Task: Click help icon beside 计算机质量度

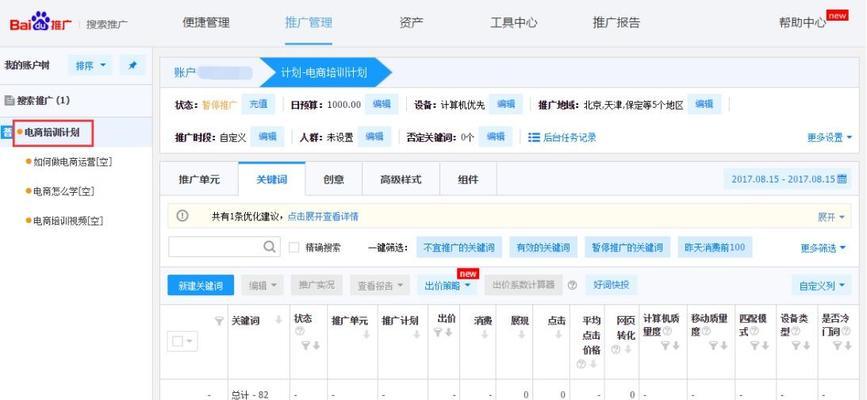Action: pyautogui.click(x=667, y=331)
